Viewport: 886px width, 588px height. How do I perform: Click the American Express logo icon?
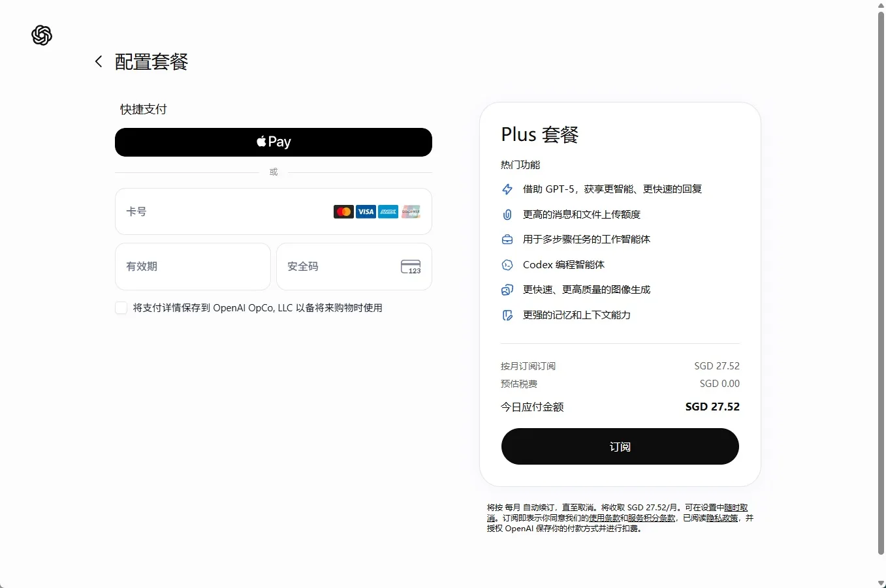pos(388,211)
